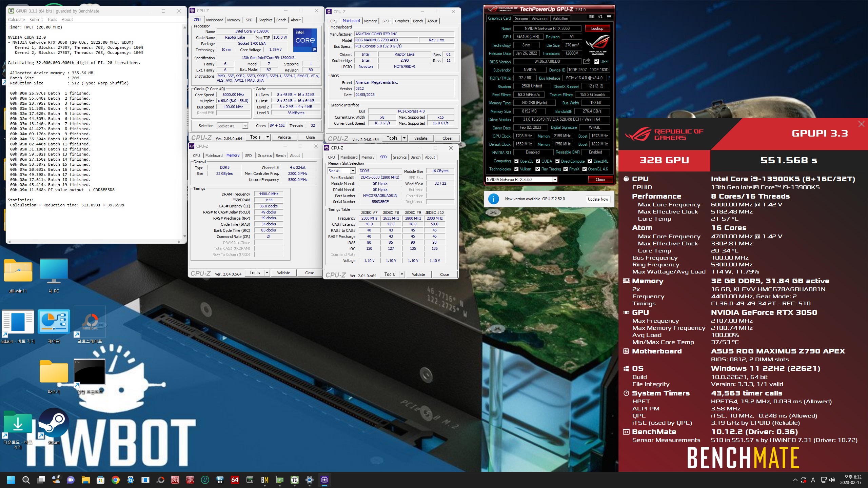Screen dimensions: 868x488
Task: Click the BIOS export arrow icon in GPU-Z
Action: (587, 61)
